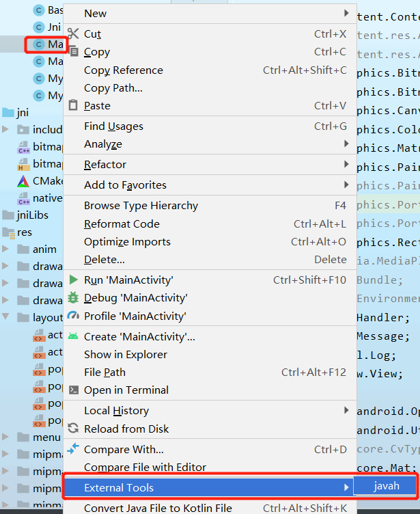
Task: Expand the anim folder
Action: pyautogui.click(x=5, y=249)
